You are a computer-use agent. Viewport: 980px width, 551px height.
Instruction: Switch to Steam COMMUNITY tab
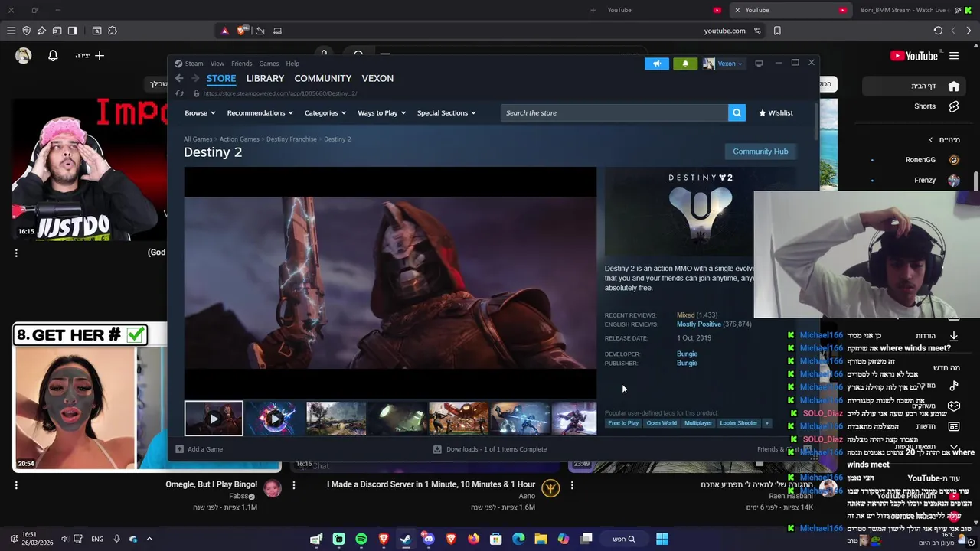[x=323, y=78]
